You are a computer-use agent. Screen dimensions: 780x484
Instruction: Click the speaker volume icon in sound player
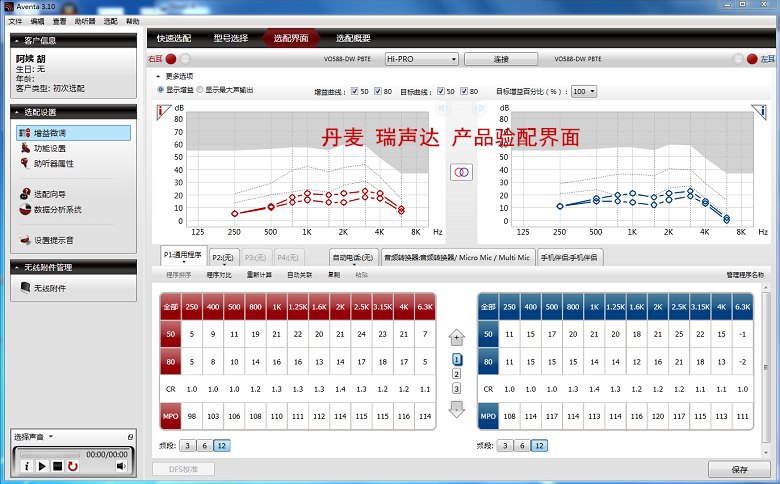click(121, 466)
